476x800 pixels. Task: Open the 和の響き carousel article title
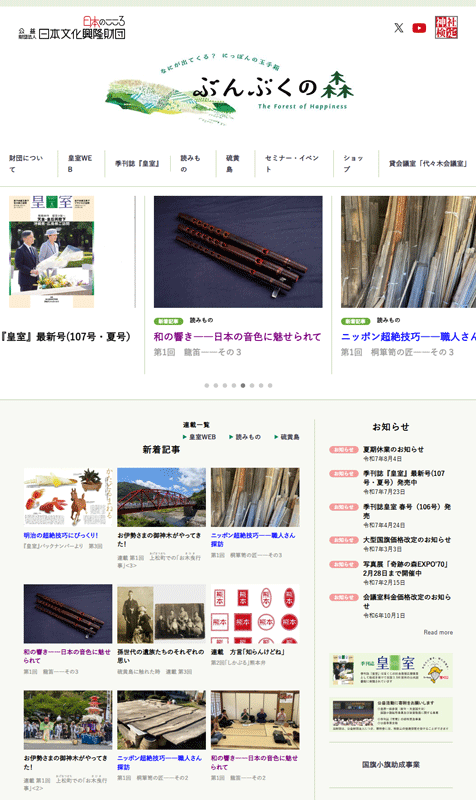click(x=237, y=337)
